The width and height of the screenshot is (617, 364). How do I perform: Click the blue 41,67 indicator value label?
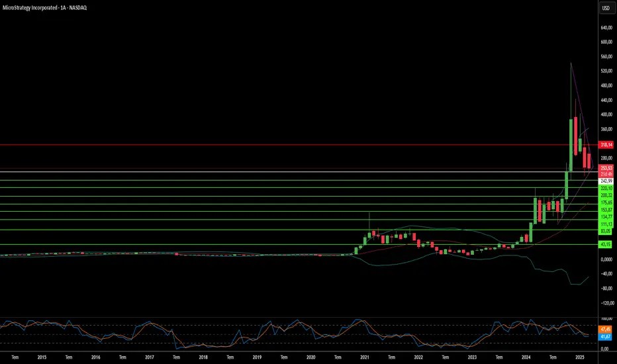pyautogui.click(x=605, y=336)
